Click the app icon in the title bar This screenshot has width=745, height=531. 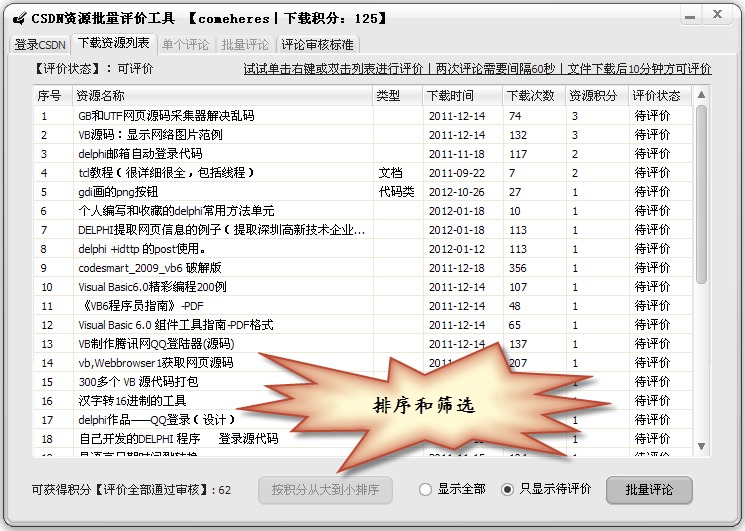click(19, 19)
